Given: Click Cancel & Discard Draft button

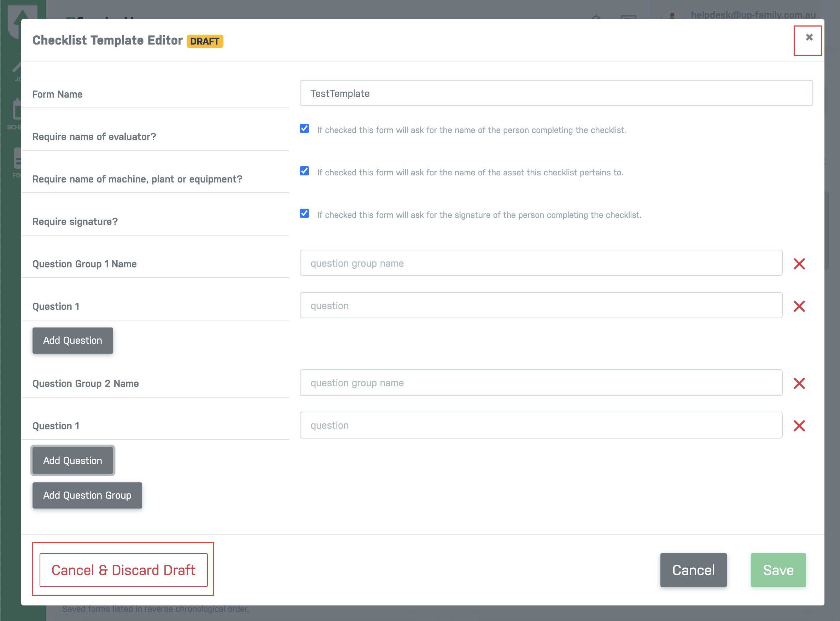Looking at the screenshot, I should click(123, 570).
